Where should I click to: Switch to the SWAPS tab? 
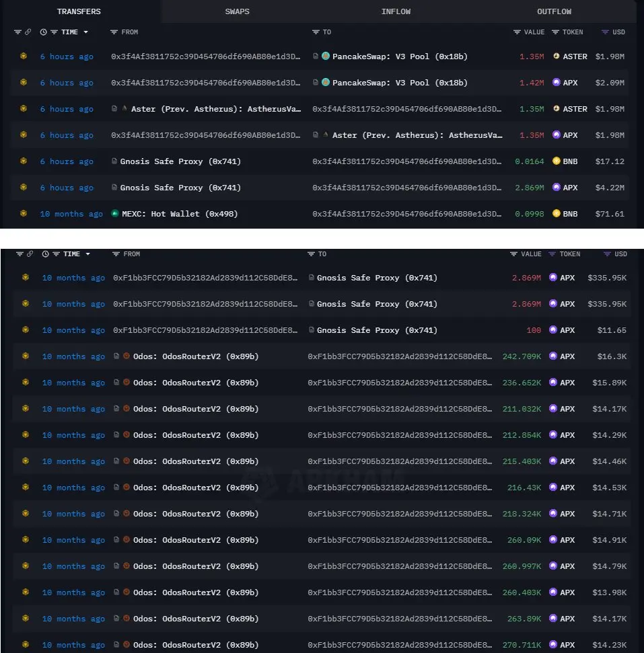237,11
